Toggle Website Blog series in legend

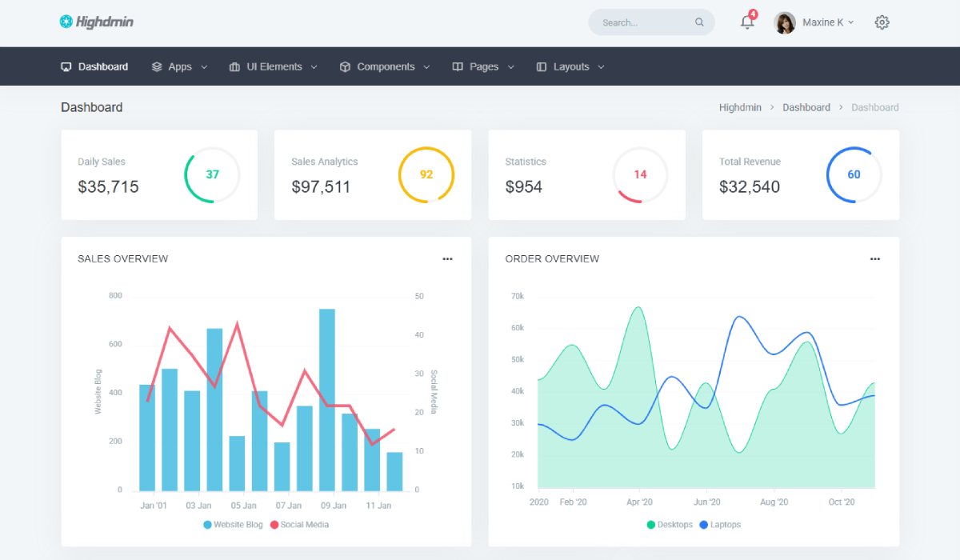[x=233, y=525]
